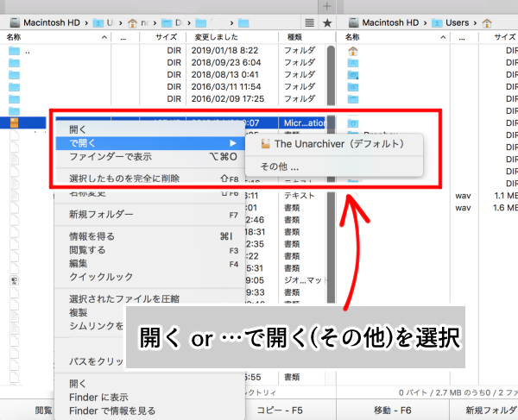Choose 新規フォルダー in the context menu
Image resolution: width=518 pixels, height=420 pixels.
150,215
